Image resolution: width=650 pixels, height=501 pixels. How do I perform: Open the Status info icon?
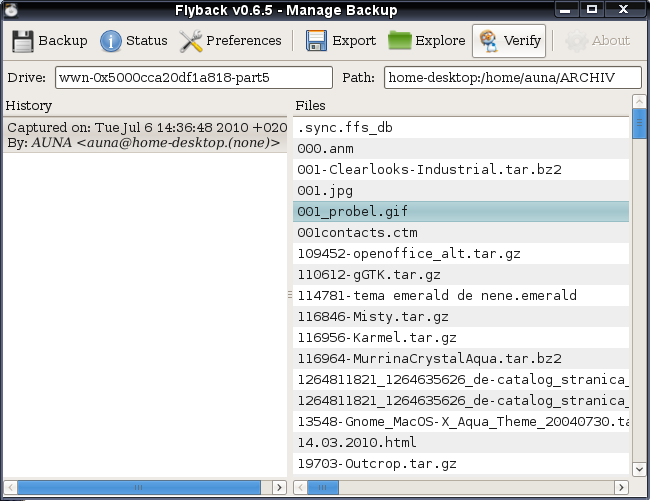coord(111,41)
